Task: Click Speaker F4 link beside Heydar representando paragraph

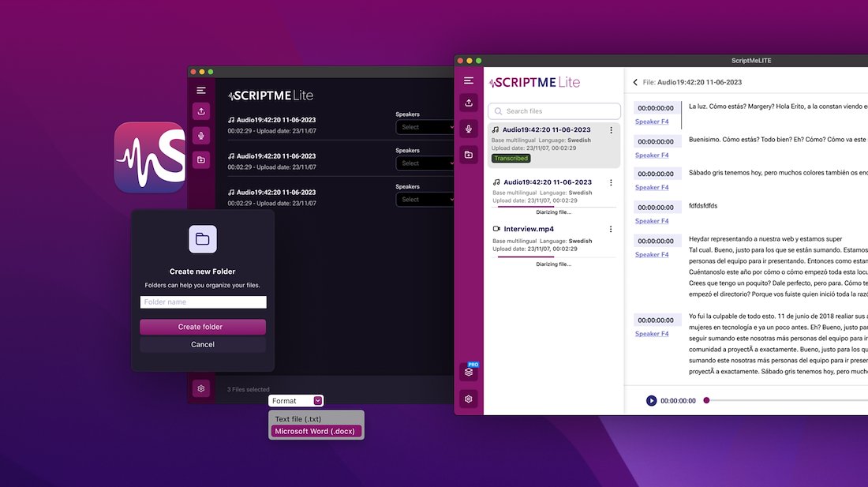Action: point(652,255)
